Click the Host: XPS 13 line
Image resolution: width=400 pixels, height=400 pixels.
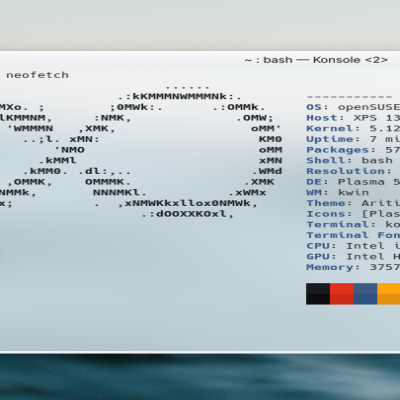pos(353,118)
